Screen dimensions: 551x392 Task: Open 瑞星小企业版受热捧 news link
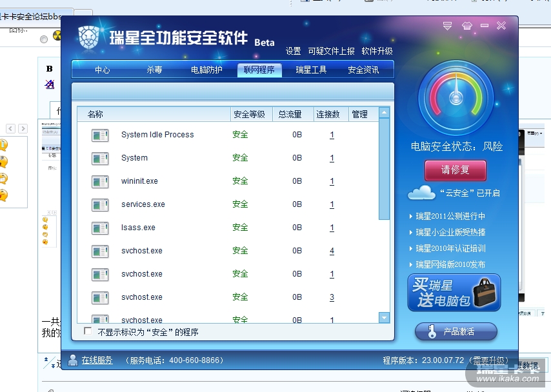(450, 232)
